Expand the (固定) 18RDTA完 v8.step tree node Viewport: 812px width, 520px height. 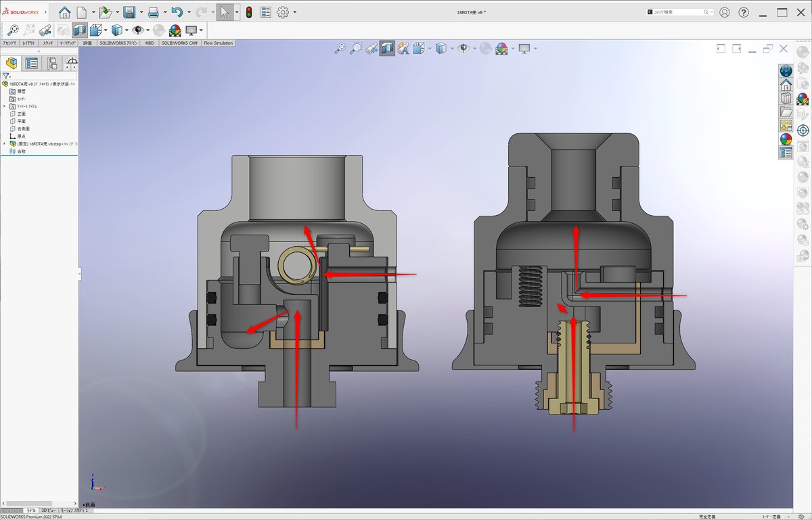[x=4, y=143]
